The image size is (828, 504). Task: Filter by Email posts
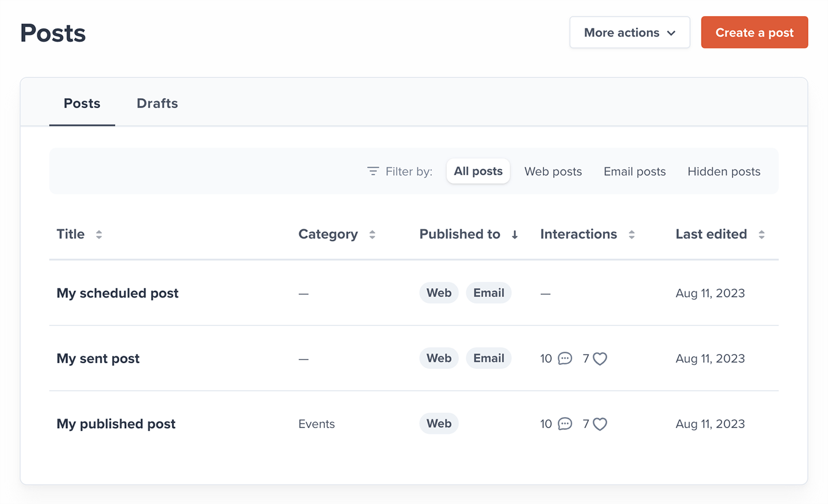click(634, 171)
